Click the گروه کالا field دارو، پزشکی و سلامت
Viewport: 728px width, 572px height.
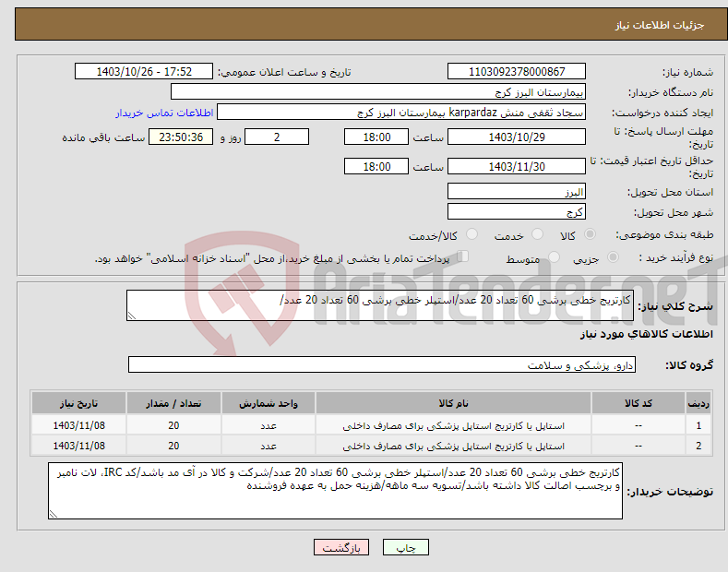[382, 365]
